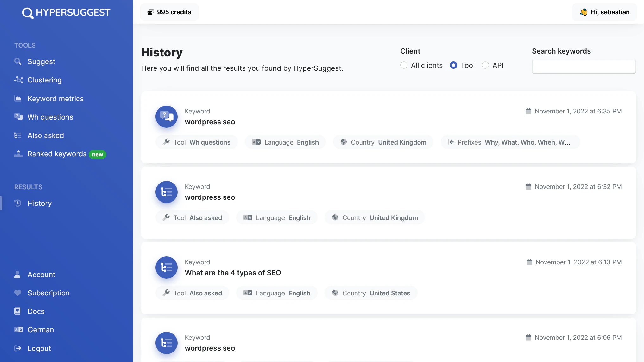The height and width of the screenshot is (362, 644).
Task: Select Keyword metrics from sidebar
Action: (55, 99)
